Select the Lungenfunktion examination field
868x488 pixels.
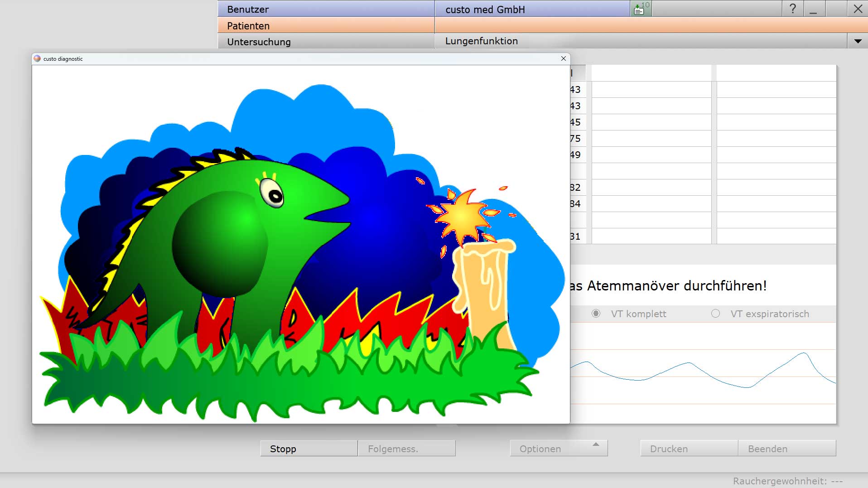click(x=641, y=41)
